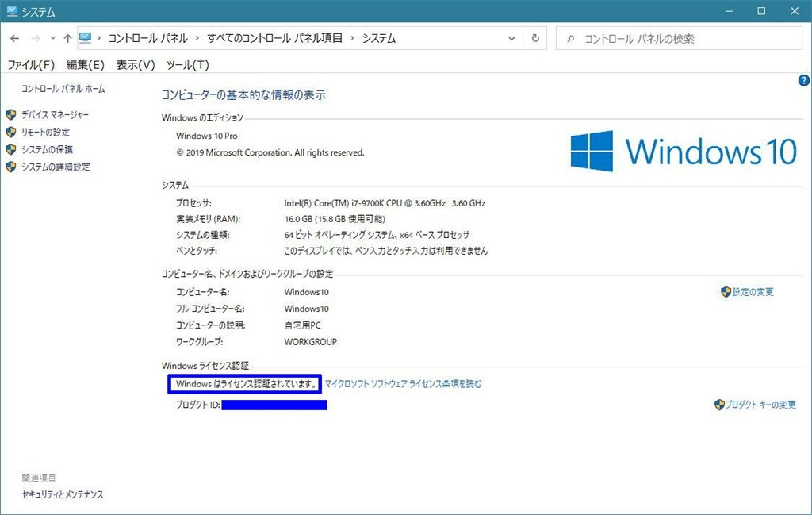Click コンピューターの基本的な情報の表示 heading

click(243, 94)
